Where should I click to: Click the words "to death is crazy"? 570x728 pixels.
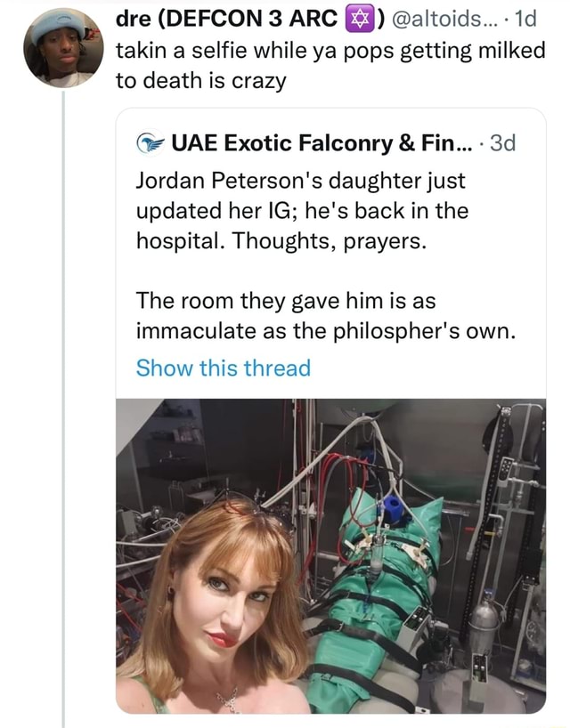201,81
